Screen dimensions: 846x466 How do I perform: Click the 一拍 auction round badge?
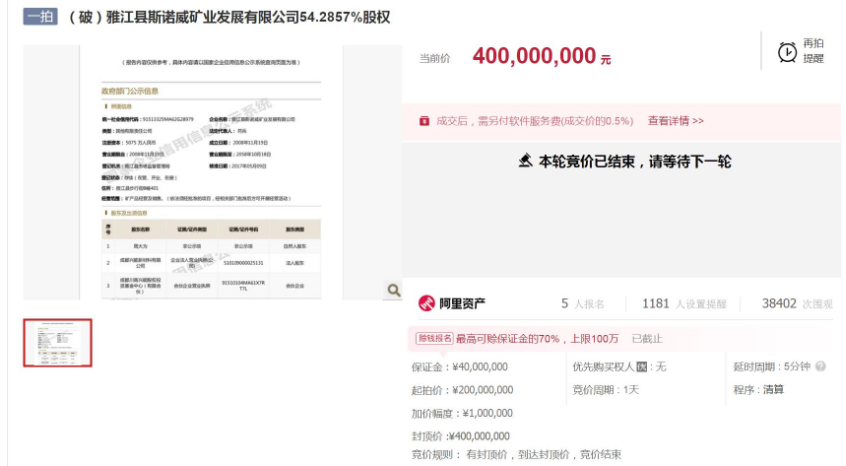pos(40,17)
